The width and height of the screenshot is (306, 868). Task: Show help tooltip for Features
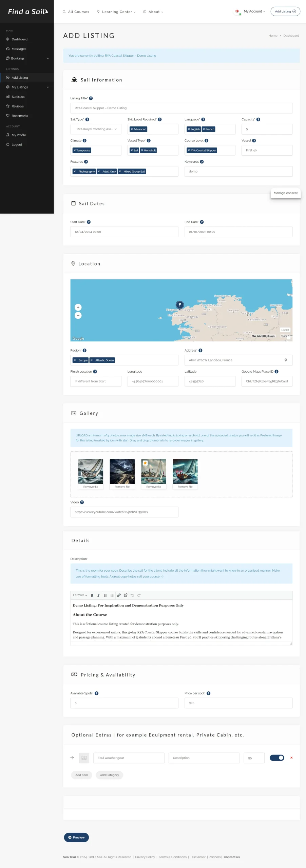click(86, 162)
